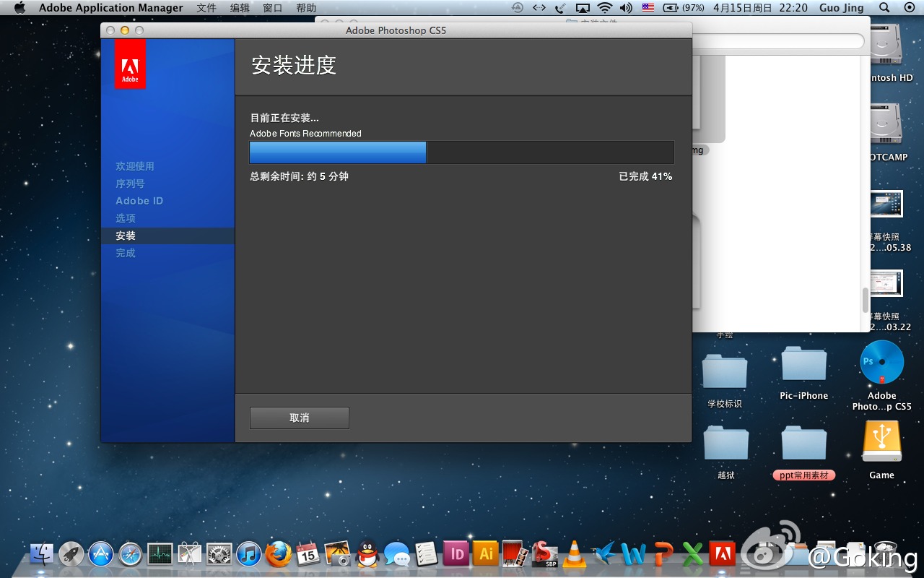Open Spotlight search magnifier
The width and height of the screenshot is (924, 578).
884,8
